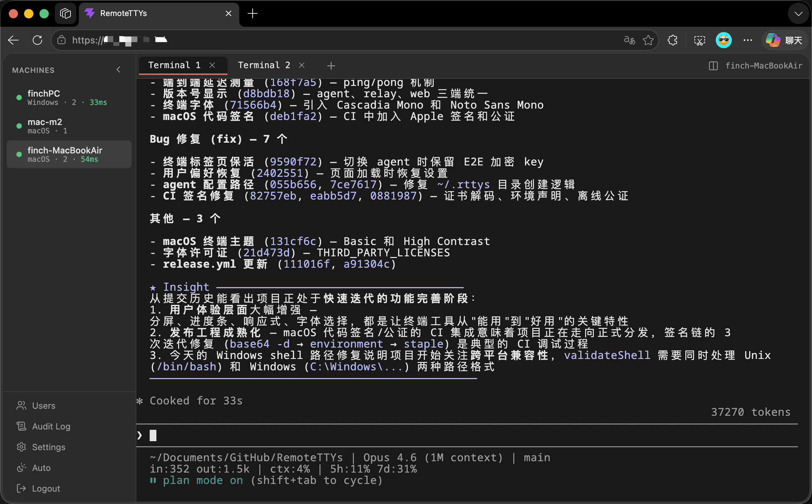812x504 pixels.
Task: Click the 'Cooked for 33s' text
Action: coord(196,401)
